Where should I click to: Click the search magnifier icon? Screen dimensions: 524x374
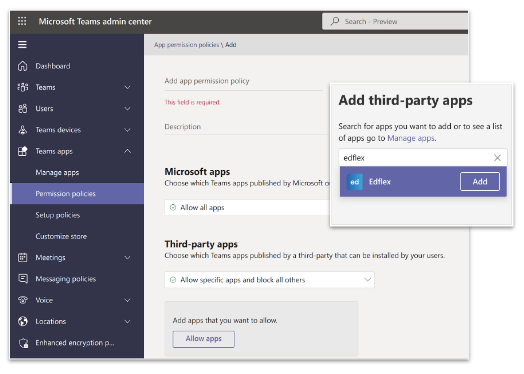click(x=335, y=21)
